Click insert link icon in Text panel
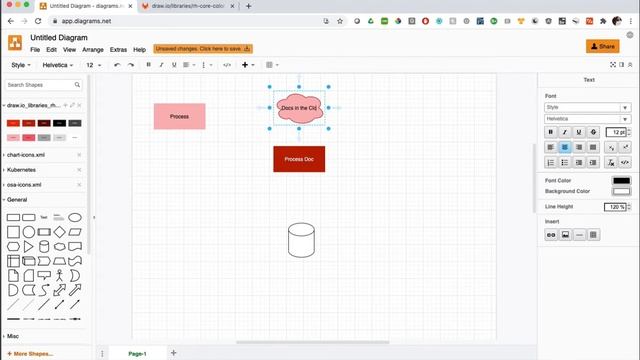This screenshot has height=360, width=640. click(x=551, y=235)
